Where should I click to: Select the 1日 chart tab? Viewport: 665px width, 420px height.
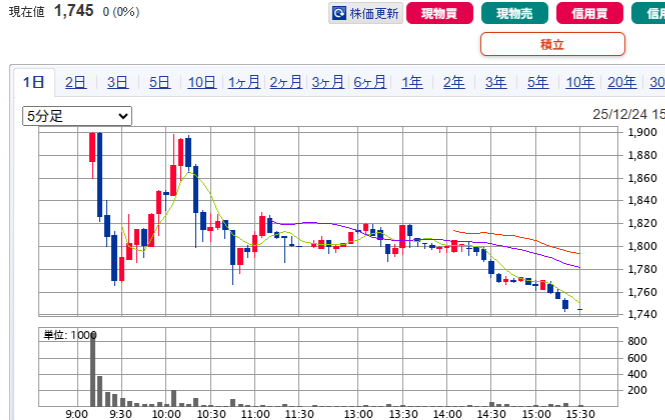(33, 83)
